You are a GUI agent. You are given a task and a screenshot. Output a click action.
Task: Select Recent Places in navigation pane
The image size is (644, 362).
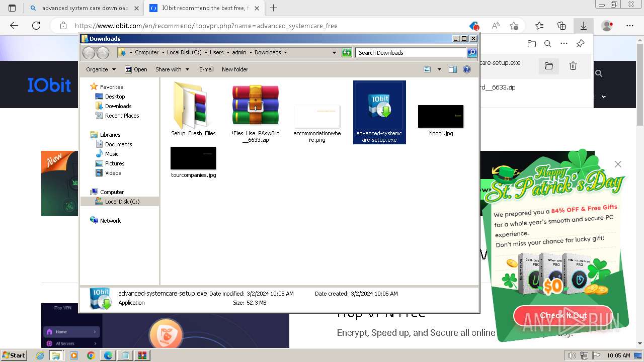click(122, 116)
